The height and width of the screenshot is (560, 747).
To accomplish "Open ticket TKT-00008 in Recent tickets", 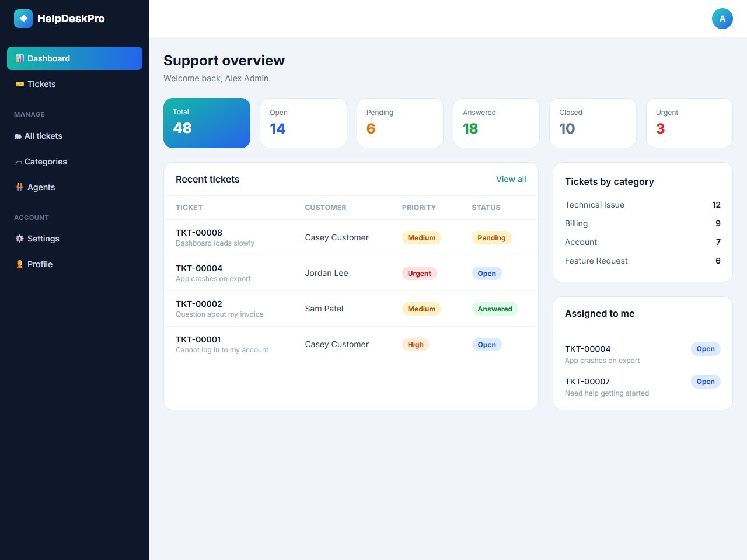I will [x=199, y=233].
